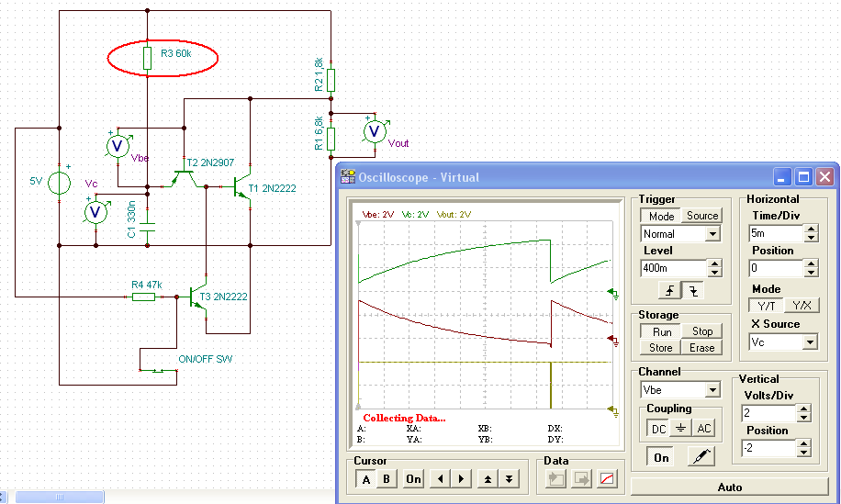
Task: Toggle the channel On button
Action: coord(661,457)
